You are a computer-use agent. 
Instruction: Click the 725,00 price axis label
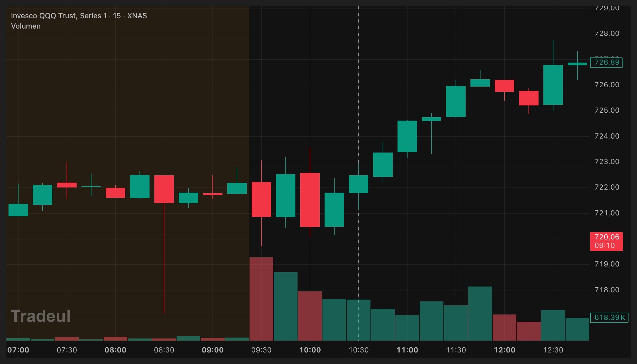tap(607, 110)
